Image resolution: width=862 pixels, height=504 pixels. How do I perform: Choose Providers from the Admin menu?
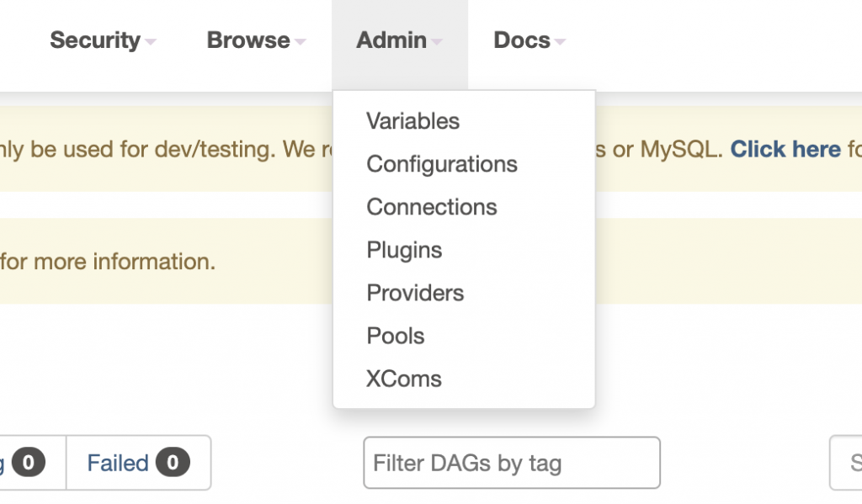[415, 293]
